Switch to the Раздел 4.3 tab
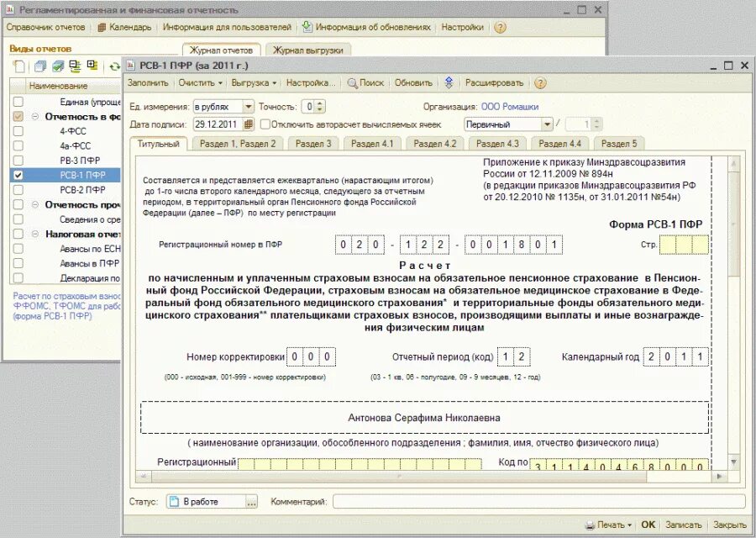This screenshot has width=756, height=538. (x=497, y=144)
